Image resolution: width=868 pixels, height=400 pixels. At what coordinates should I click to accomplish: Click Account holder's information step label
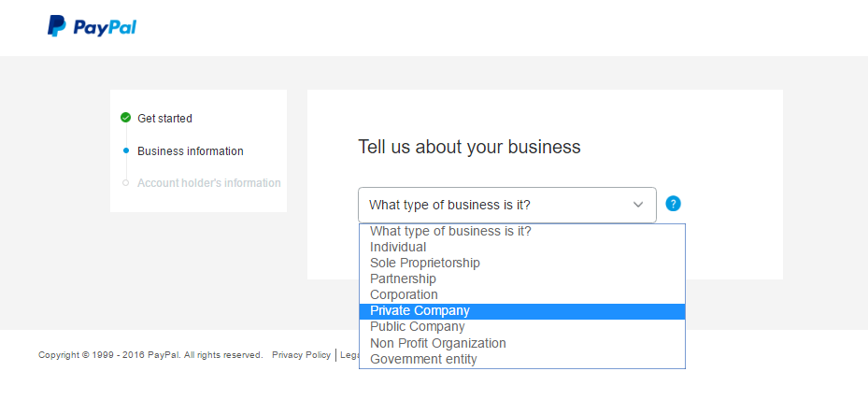coord(208,183)
